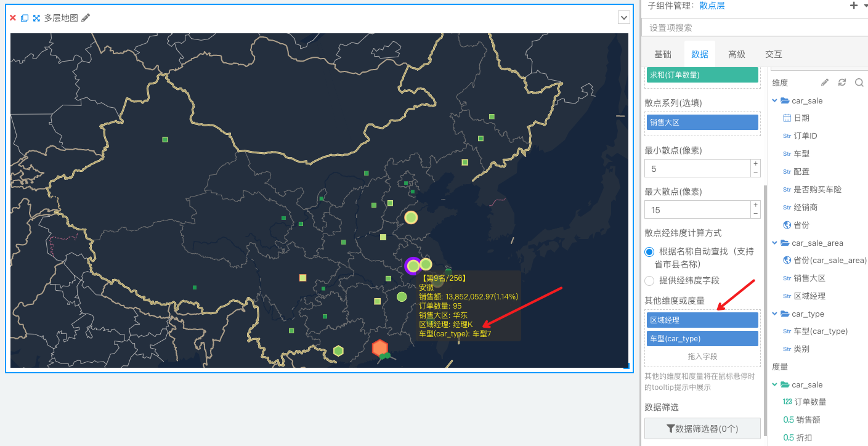Screen dimensions: 868x446
Task: Collapse the car_sale_area folder
Action: 775,243
